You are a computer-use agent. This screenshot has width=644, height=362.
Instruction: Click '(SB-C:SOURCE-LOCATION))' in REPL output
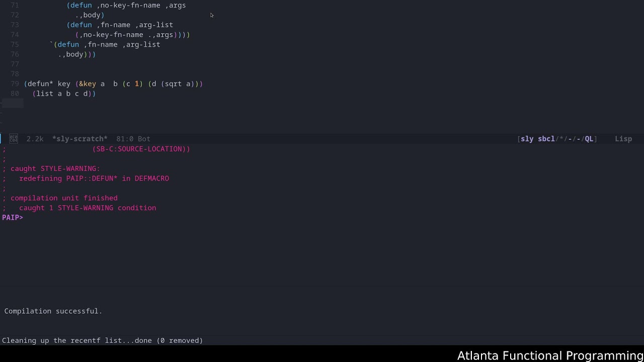click(x=141, y=149)
